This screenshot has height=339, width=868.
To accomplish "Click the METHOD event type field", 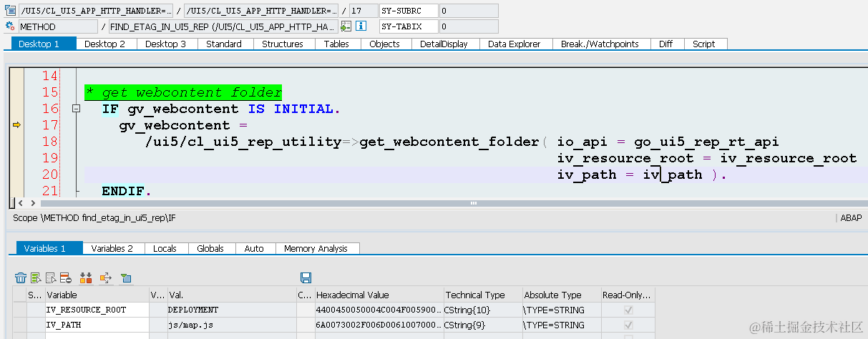I will pyautogui.click(x=58, y=26).
